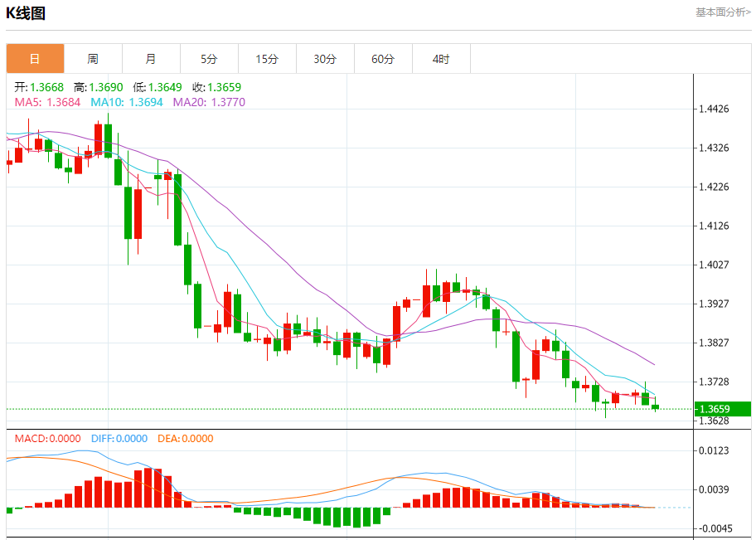The height and width of the screenshot is (540, 756).
Task: Open the 基本面分析 link
Action: coord(723,12)
